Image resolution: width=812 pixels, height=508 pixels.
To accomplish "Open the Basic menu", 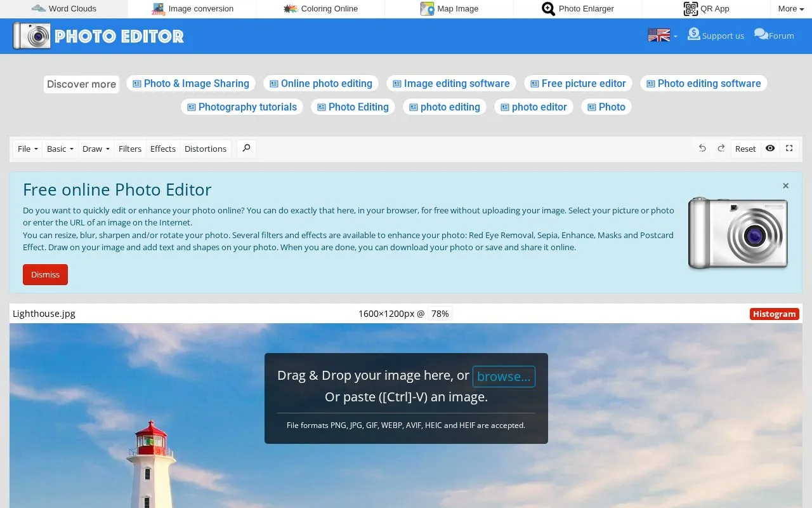I will pos(60,149).
